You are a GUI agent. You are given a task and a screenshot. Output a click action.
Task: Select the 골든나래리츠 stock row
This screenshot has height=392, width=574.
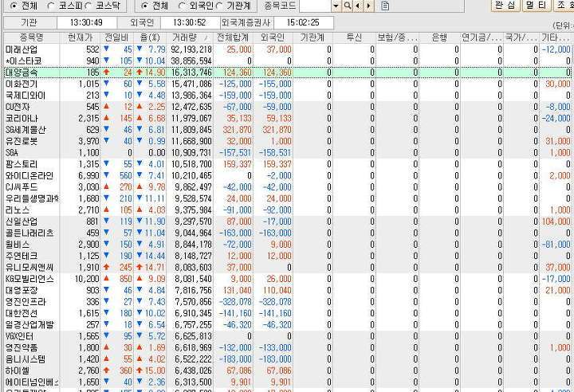pos(287,233)
